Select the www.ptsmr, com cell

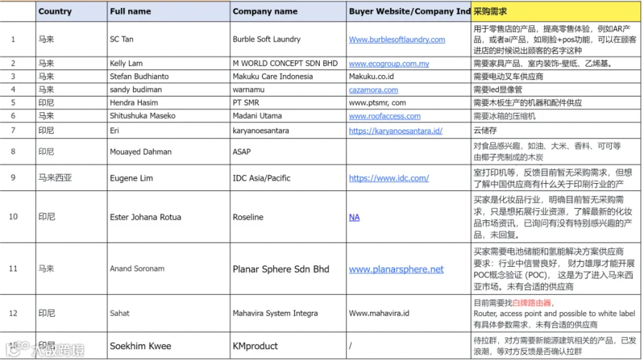[409, 102]
